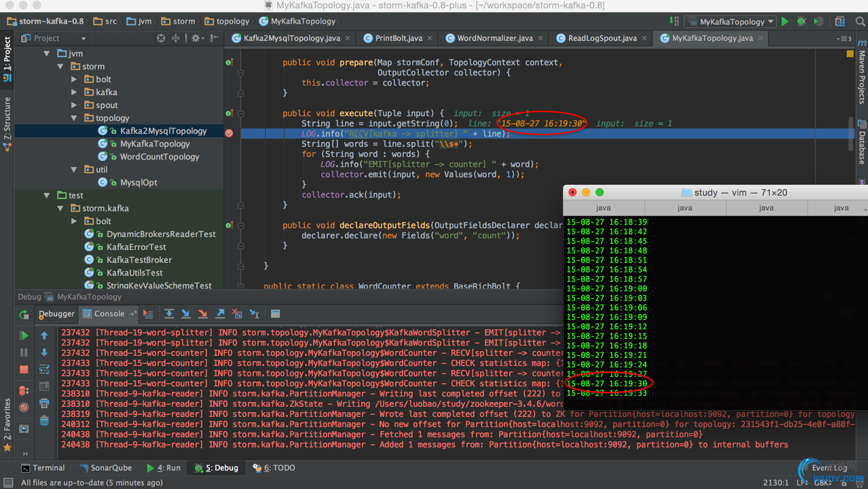Toggle scroll to end of console
Image resolution: width=868 pixels, height=489 pixels.
(44, 386)
